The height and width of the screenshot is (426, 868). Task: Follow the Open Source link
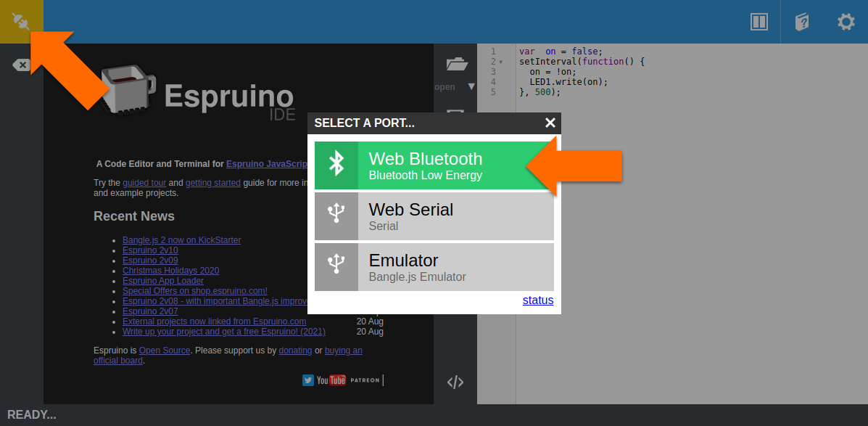point(165,351)
